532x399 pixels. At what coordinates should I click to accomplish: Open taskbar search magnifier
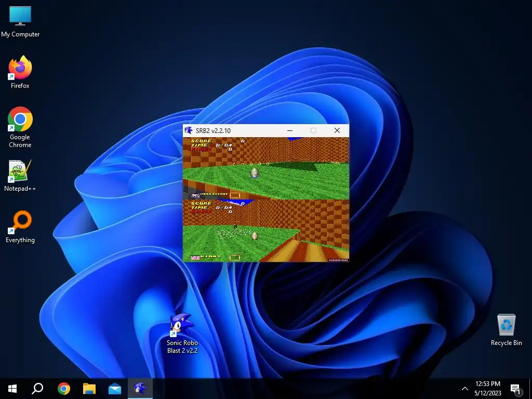click(37, 389)
